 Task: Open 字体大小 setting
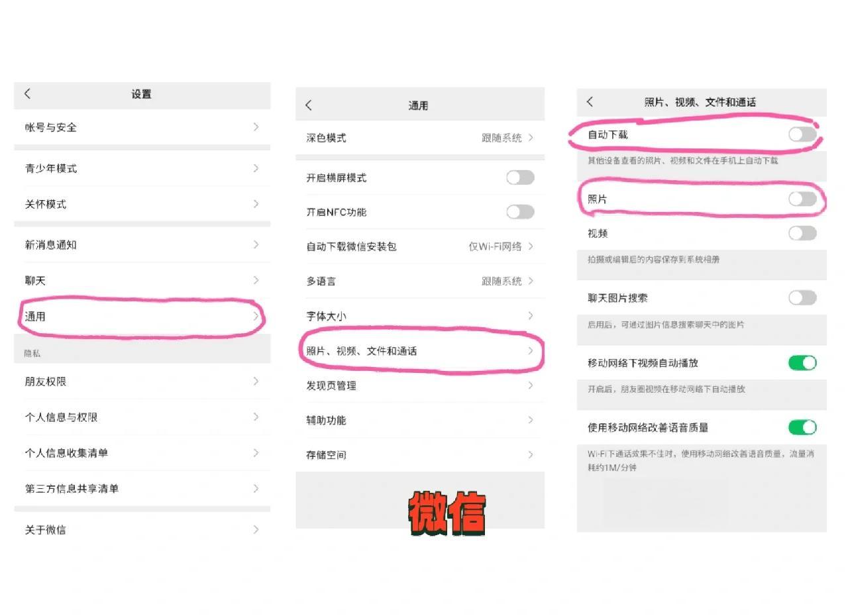coord(420,316)
